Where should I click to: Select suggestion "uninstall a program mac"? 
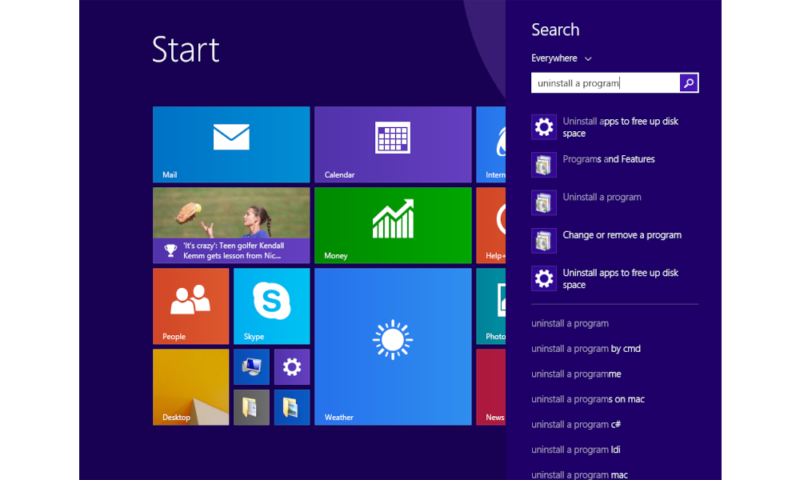[x=580, y=474]
